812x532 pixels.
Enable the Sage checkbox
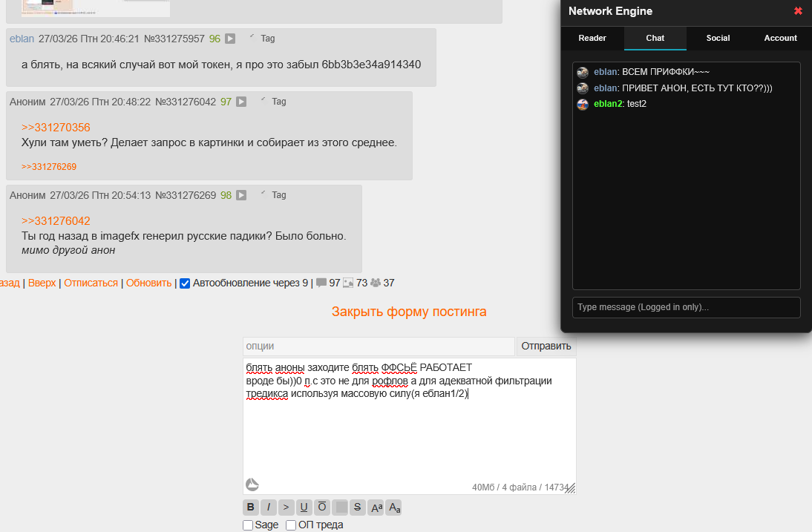pos(248,525)
